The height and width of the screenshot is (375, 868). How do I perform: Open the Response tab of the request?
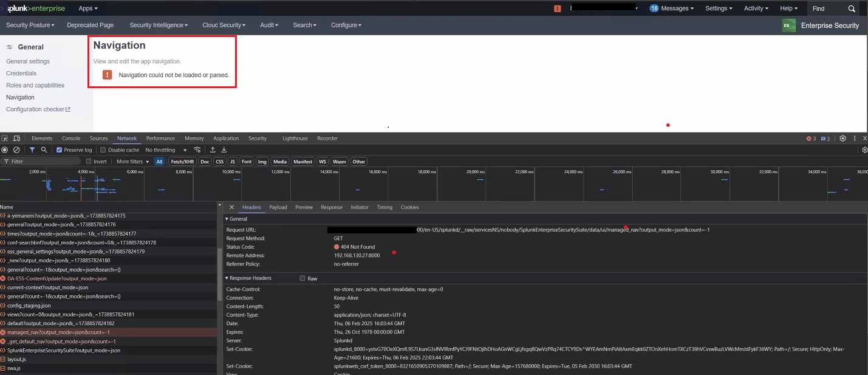coord(332,207)
